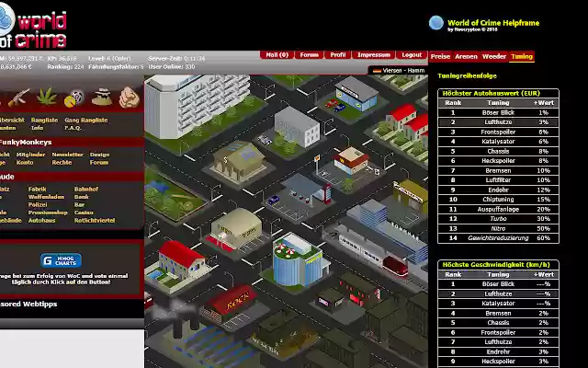Go to the Bank link
Image resolution: width=588 pixels, height=368 pixels.
click(82, 197)
